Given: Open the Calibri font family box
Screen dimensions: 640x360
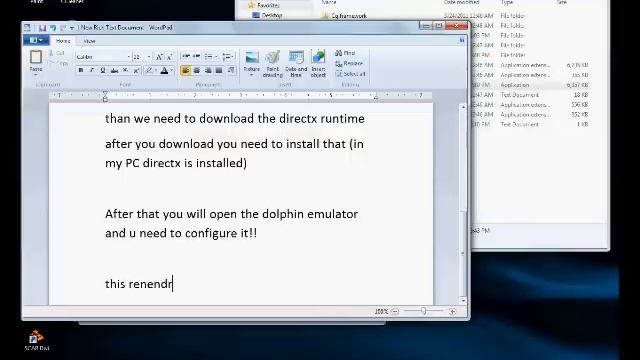Looking at the screenshot, I should 103,57.
